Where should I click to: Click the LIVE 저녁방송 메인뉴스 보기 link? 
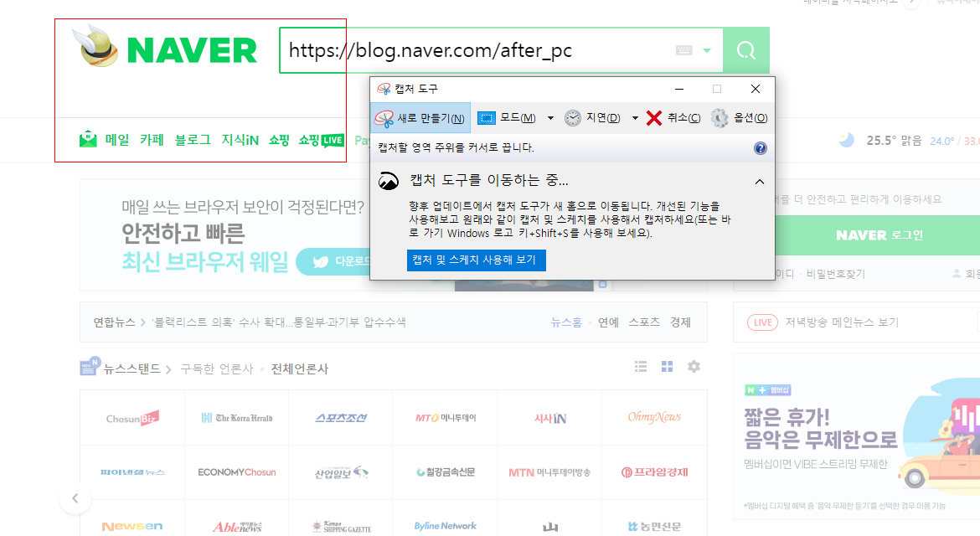823,322
